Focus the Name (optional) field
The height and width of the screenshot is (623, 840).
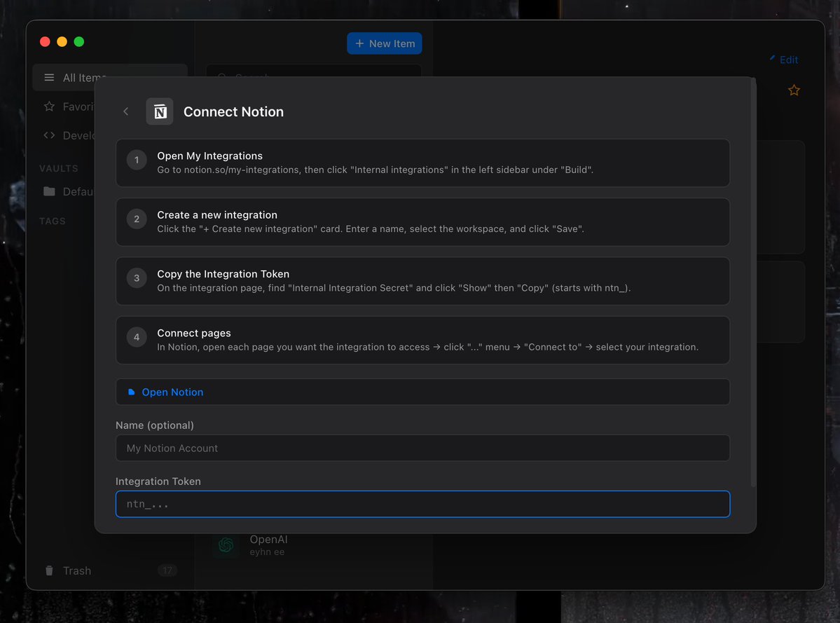click(422, 448)
